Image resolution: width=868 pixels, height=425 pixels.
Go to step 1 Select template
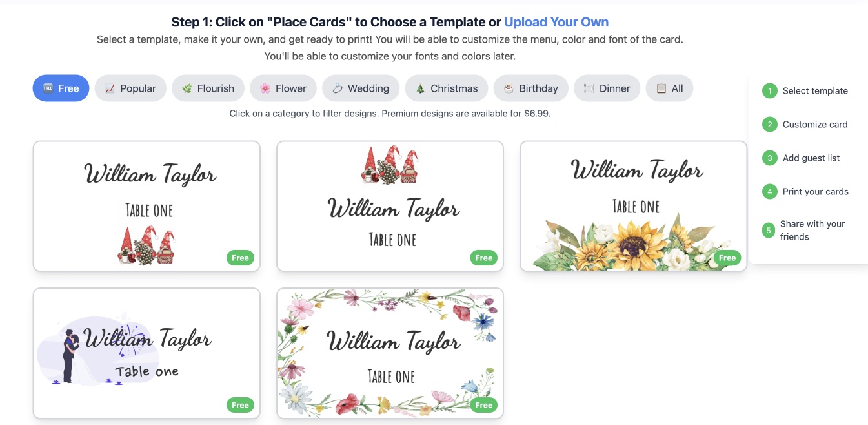point(805,91)
